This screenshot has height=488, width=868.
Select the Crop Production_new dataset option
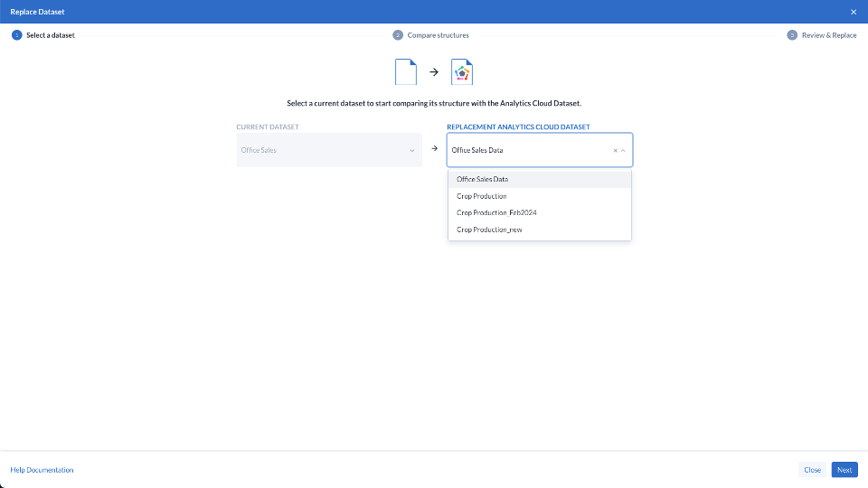(489, 230)
